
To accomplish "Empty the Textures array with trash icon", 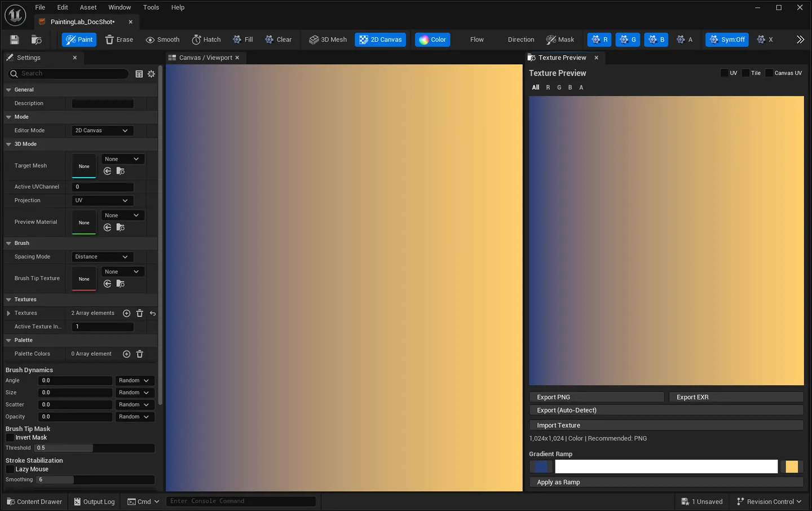I will pyautogui.click(x=139, y=313).
